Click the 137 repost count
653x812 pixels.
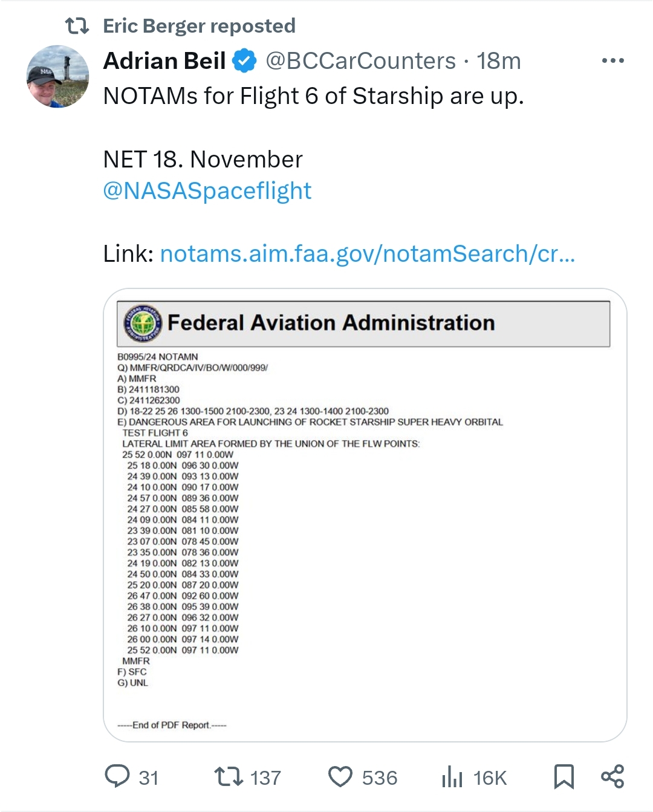coord(265,778)
